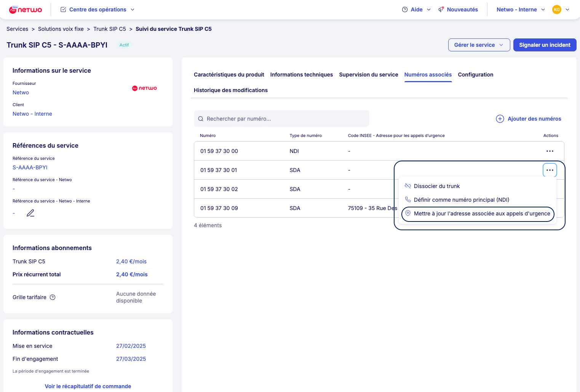Click address 75109 - 35 Rue Des

point(372,208)
